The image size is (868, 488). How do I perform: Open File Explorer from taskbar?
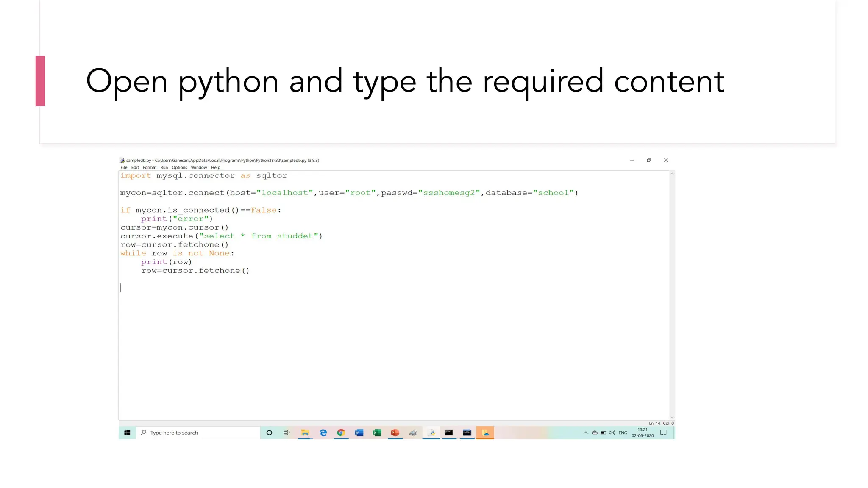click(x=305, y=433)
